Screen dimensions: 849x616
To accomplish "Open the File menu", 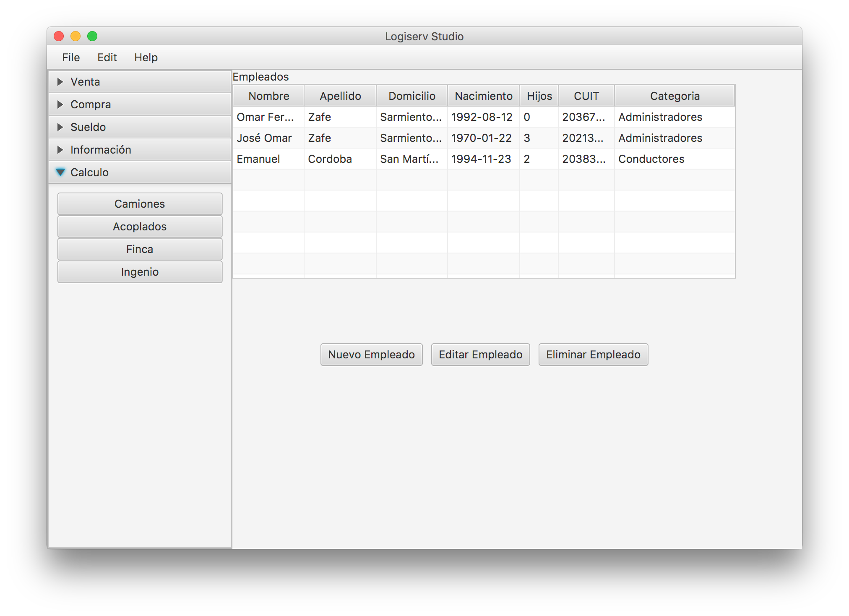I will (71, 57).
